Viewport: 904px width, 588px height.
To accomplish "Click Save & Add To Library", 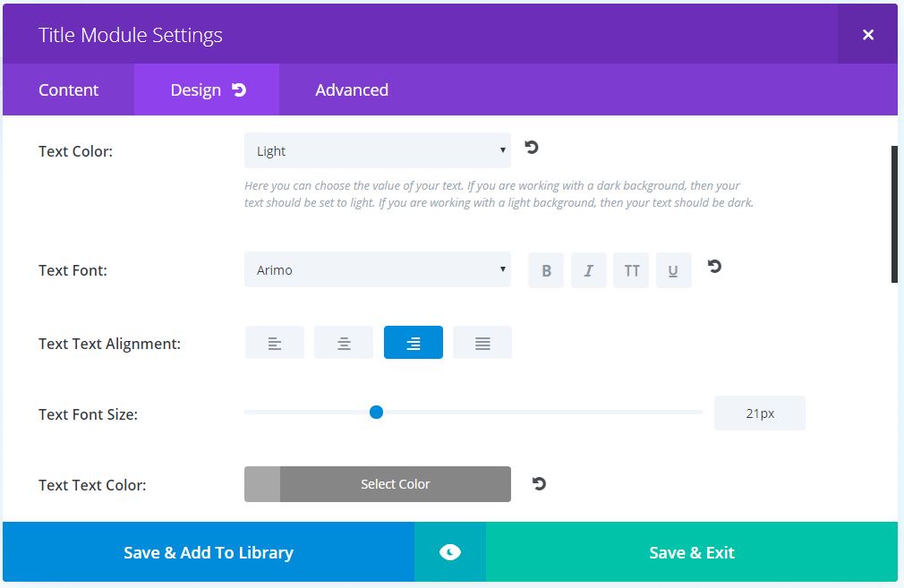I will click(209, 552).
